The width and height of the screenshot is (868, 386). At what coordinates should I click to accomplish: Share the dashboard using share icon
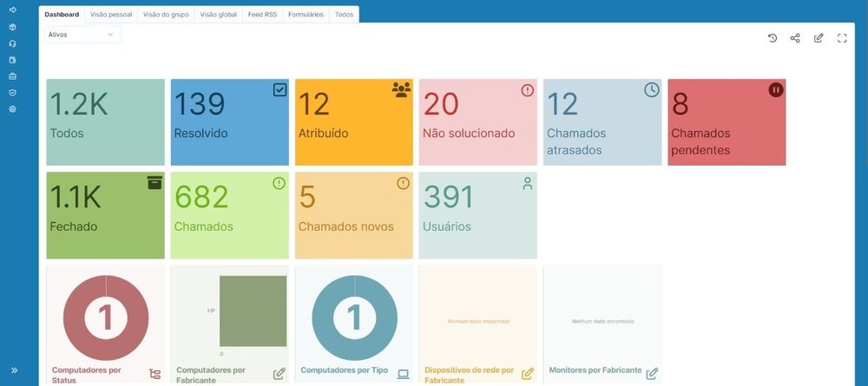(795, 38)
